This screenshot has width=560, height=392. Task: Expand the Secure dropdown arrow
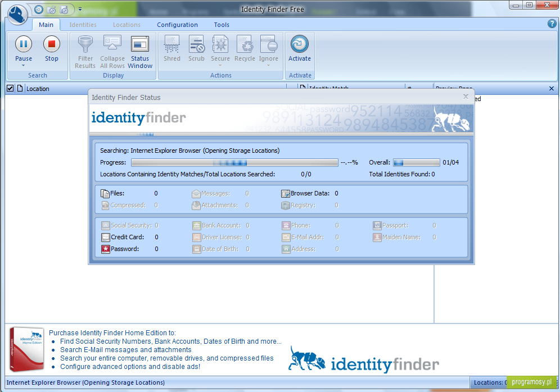click(x=220, y=66)
